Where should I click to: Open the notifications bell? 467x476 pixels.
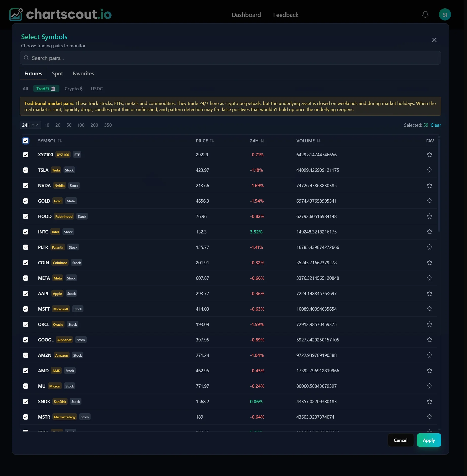[x=425, y=14]
